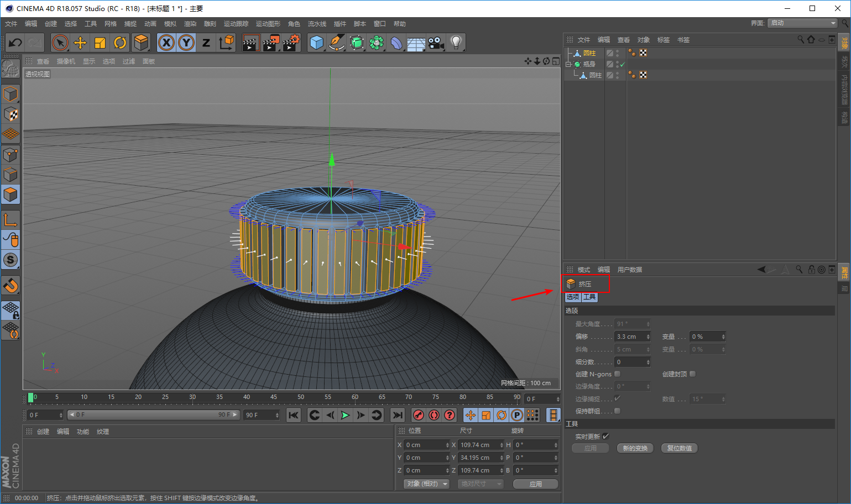Select the Move tool
This screenshot has height=504, width=851.
[x=80, y=43]
